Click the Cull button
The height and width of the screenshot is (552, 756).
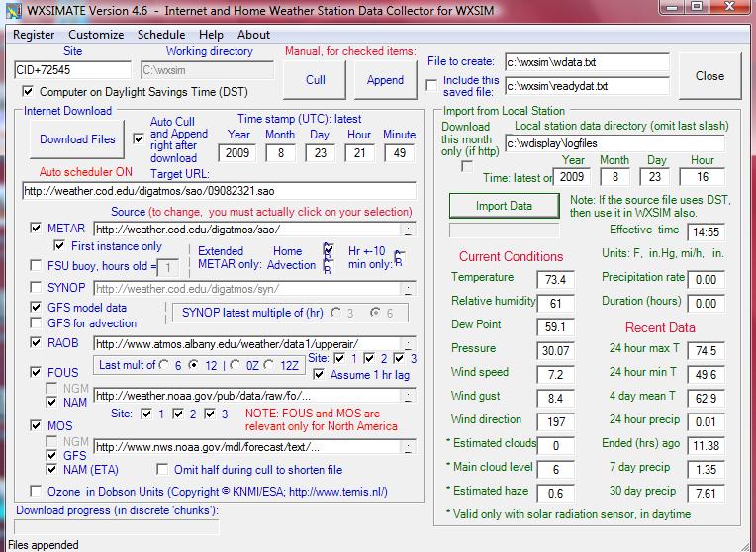315,79
